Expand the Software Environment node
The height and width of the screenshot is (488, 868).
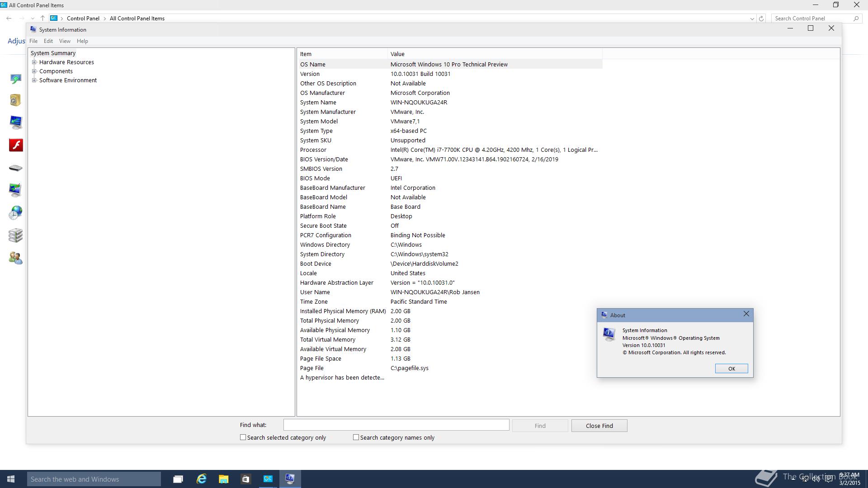[x=34, y=80]
